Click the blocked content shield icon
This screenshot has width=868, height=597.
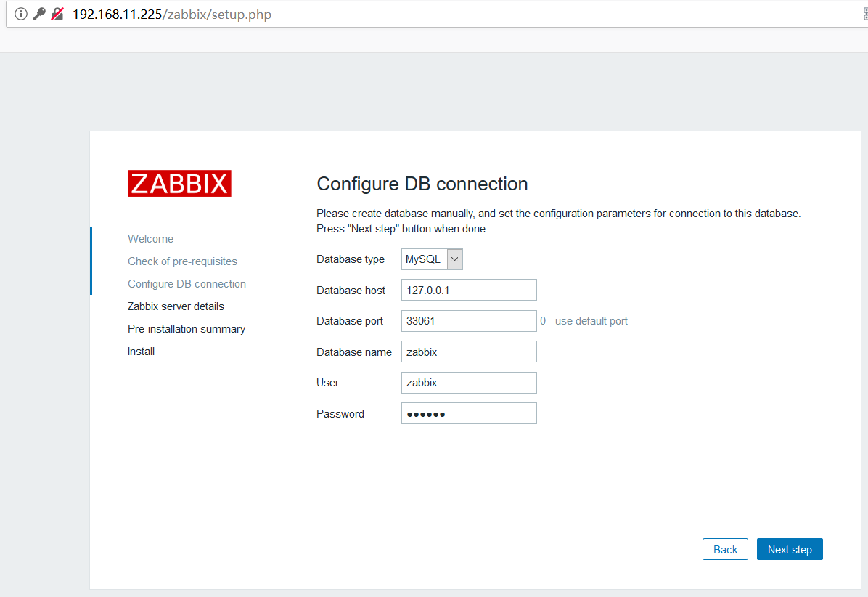(x=57, y=14)
